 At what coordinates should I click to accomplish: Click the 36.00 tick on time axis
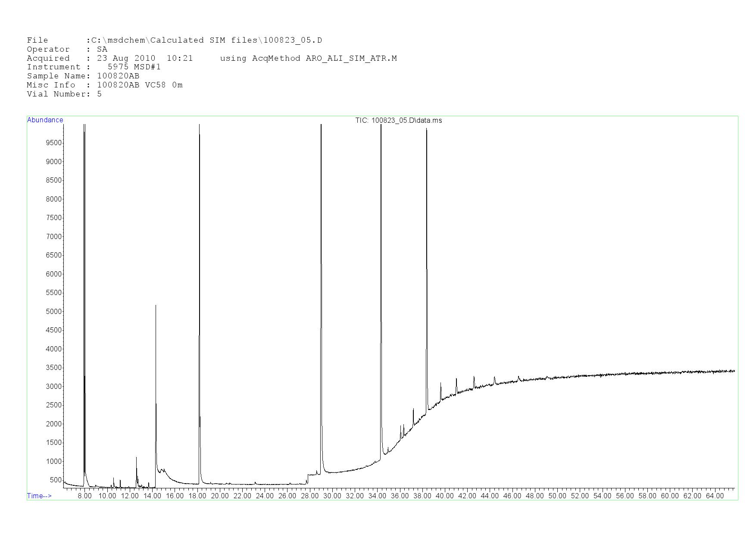click(x=400, y=496)
